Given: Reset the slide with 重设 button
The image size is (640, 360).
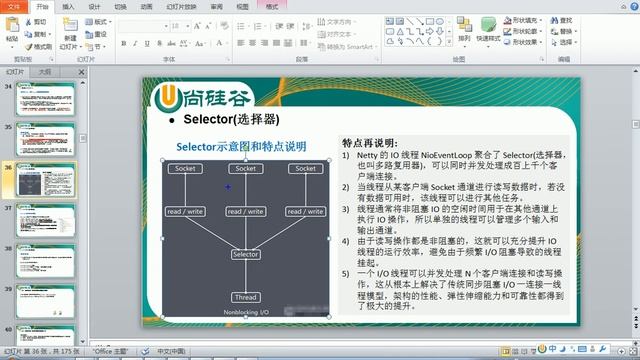Looking at the screenshot, I should (x=96, y=34).
